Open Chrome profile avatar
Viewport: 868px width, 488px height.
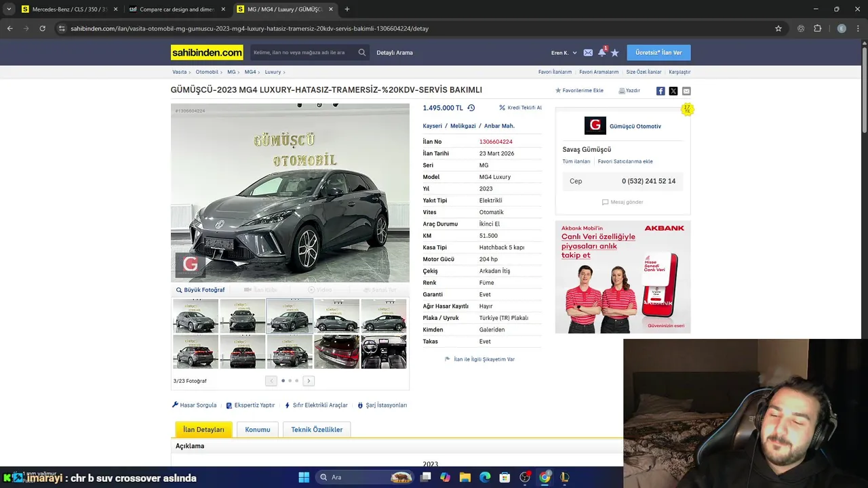[842, 28]
